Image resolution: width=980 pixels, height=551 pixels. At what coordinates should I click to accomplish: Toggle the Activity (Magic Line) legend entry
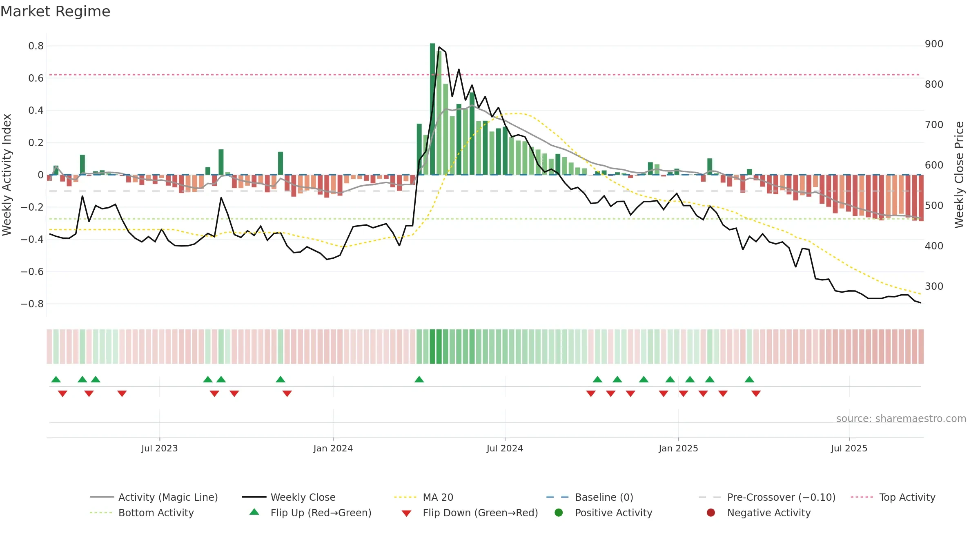(x=154, y=497)
